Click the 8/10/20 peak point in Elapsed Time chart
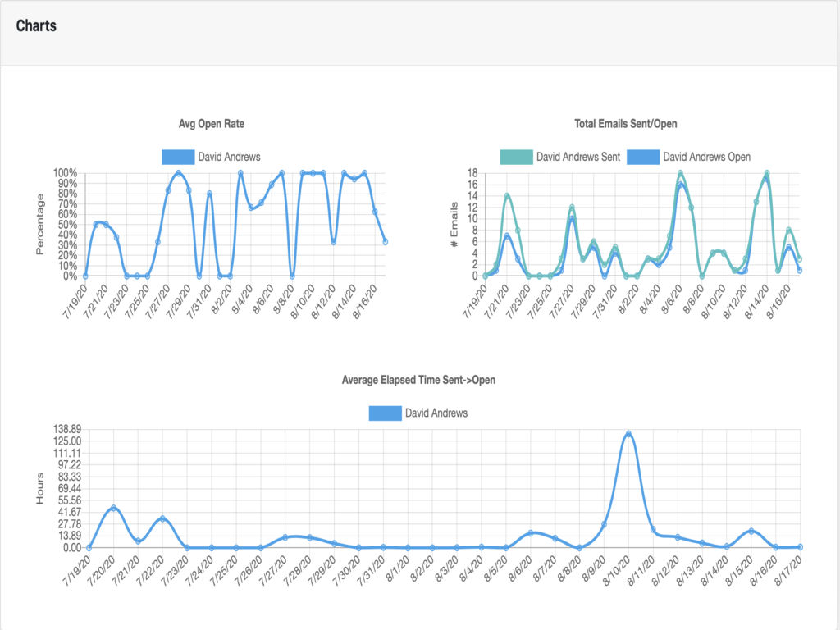The image size is (840, 630). pyautogui.click(x=628, y=433)
